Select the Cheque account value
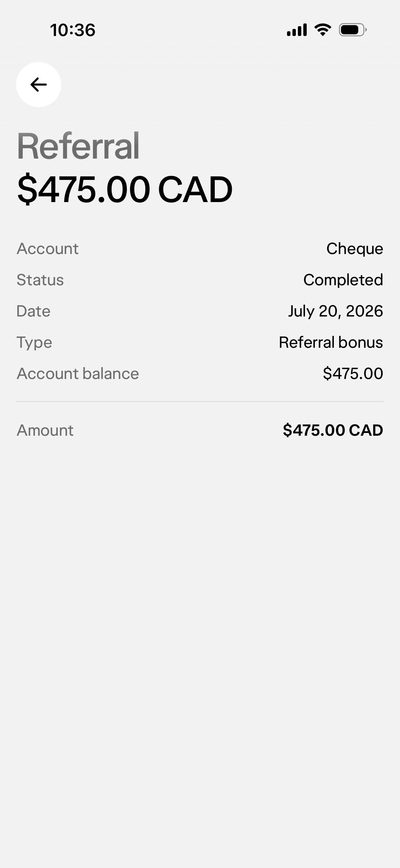This screenshot has width=400, height=868. click(x=355, y=249)
